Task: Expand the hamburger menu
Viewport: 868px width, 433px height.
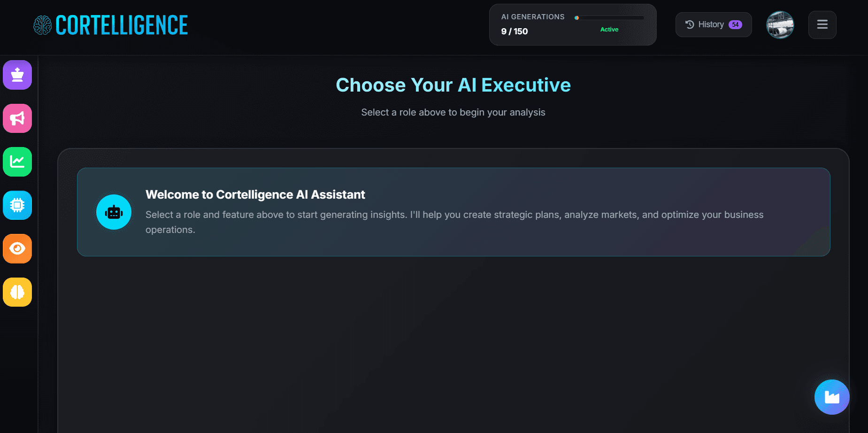Action: 822,24
